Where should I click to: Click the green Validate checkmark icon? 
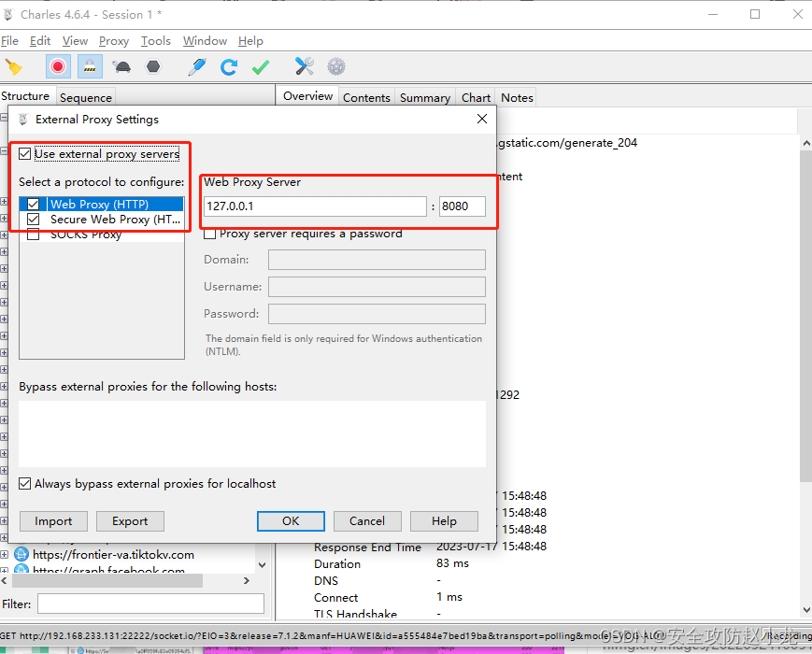pyautogui.click(x=261, y=66)
